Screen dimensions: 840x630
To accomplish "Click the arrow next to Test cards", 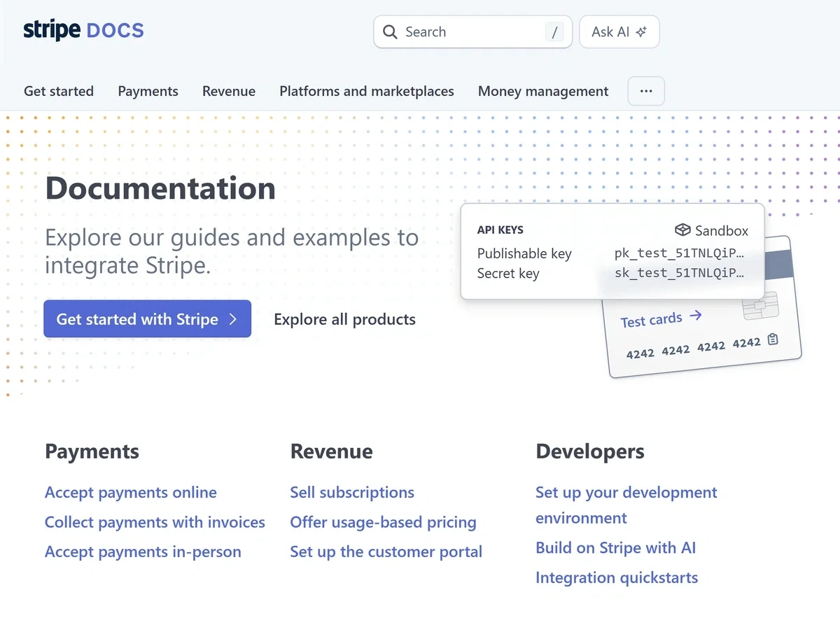I will [695, 316].
